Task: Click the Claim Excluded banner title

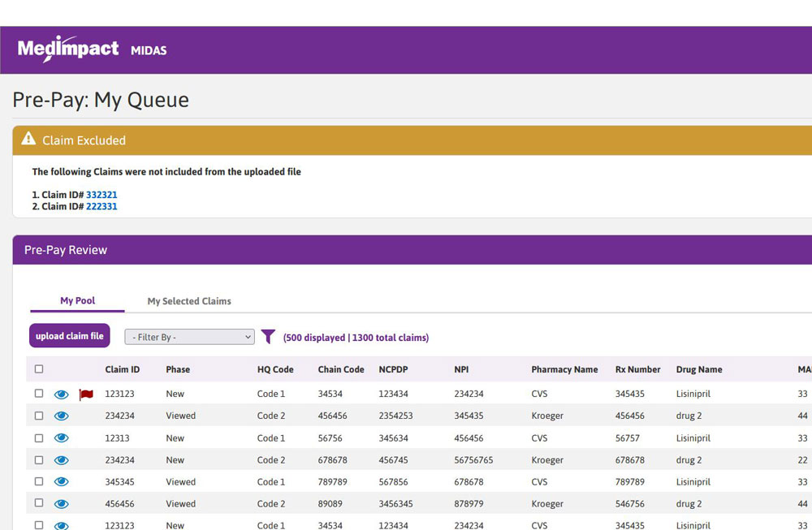Action: pos(84,140)
